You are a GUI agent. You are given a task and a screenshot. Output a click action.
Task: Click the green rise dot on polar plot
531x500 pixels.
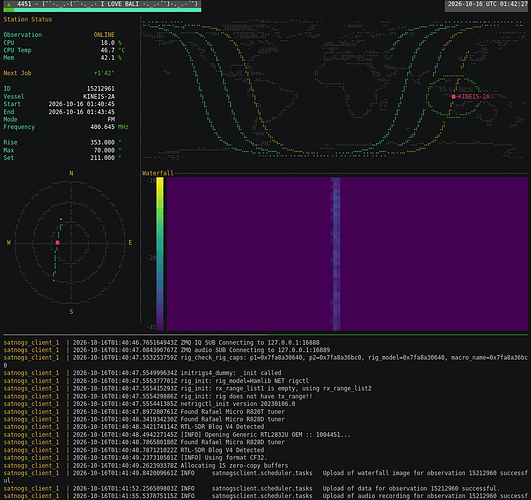(x=61, y=219)
